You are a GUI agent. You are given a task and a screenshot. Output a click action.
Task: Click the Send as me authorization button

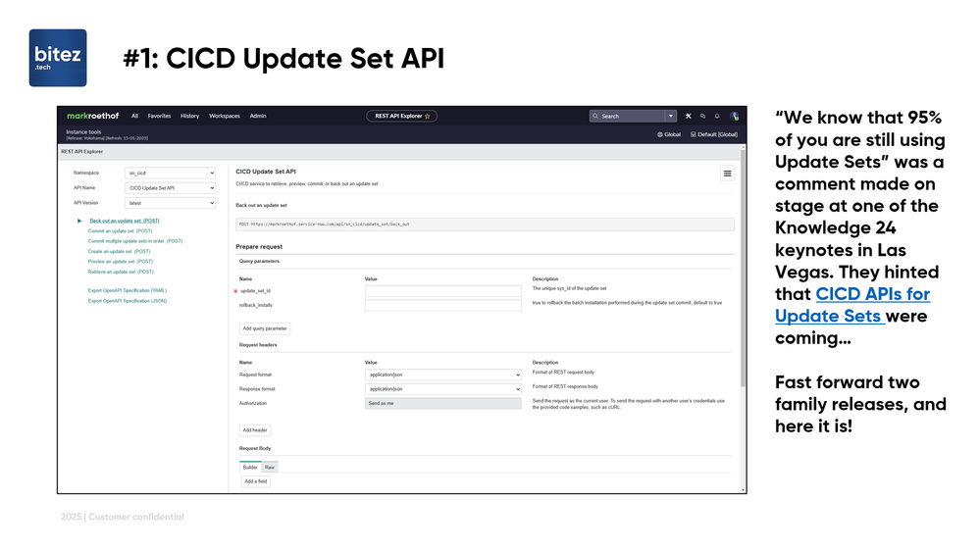click(443, 404)
